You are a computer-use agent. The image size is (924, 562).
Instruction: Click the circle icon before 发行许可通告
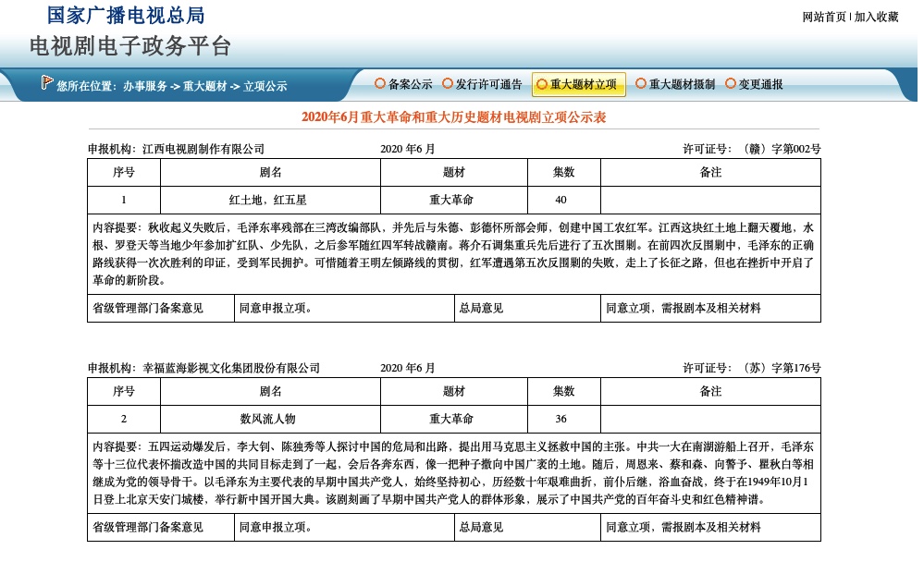(447, 85)
